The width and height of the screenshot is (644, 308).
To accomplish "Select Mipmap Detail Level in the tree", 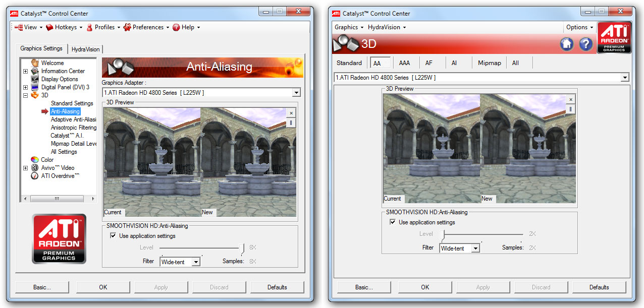I will [73, 144].
